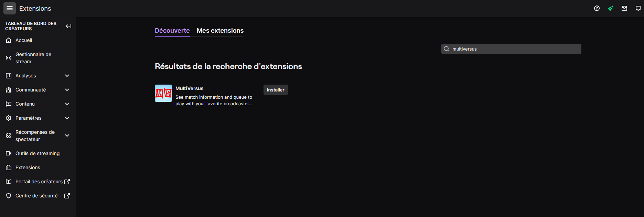644x217 pixels.
Task: Click the MultiVersus extension thumbnail
Action: click(x=163, y=93)
